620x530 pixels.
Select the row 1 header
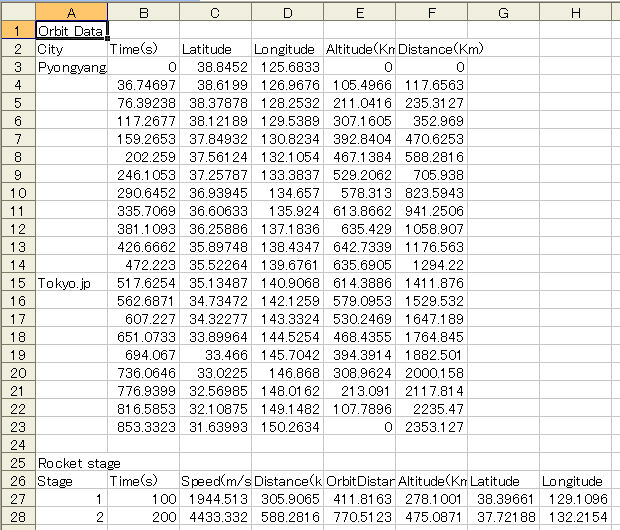pos(16,30)
